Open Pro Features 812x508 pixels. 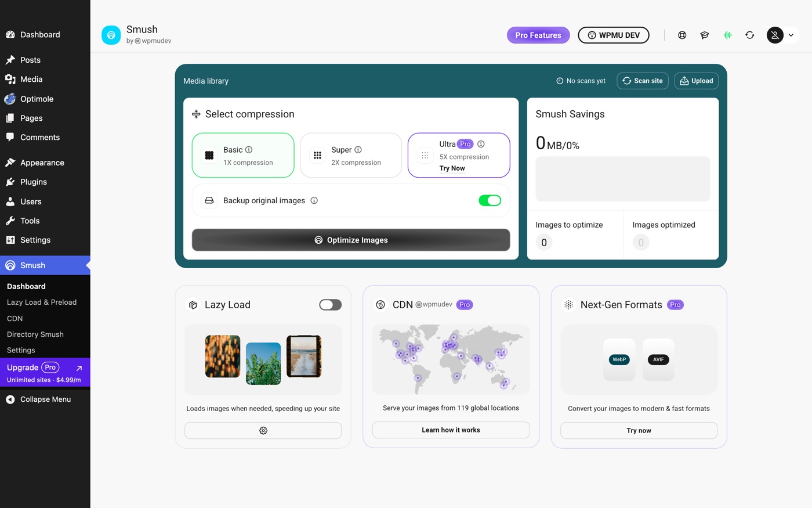point(538,35)
